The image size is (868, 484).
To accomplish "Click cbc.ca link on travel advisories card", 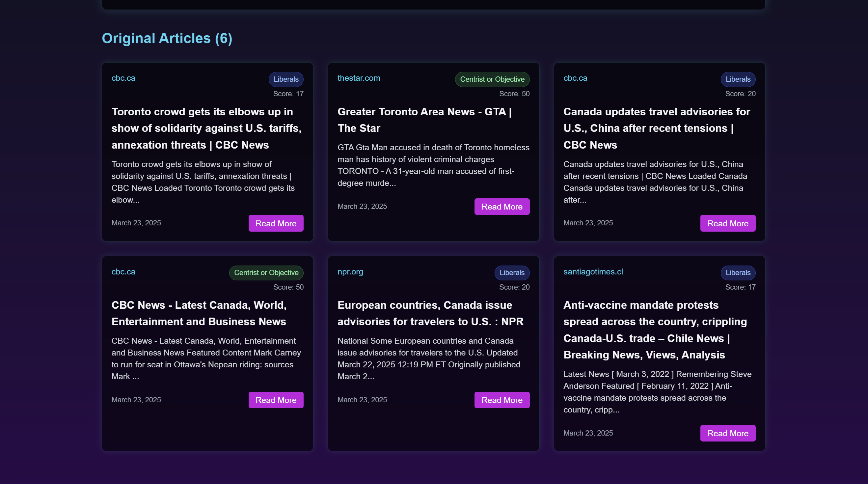I will point(575,78).
